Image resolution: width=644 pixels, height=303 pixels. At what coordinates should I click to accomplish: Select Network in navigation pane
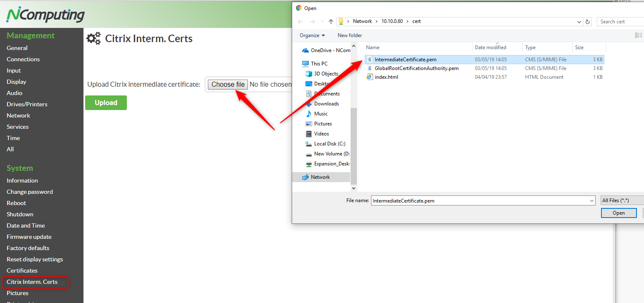click(316, 177)
